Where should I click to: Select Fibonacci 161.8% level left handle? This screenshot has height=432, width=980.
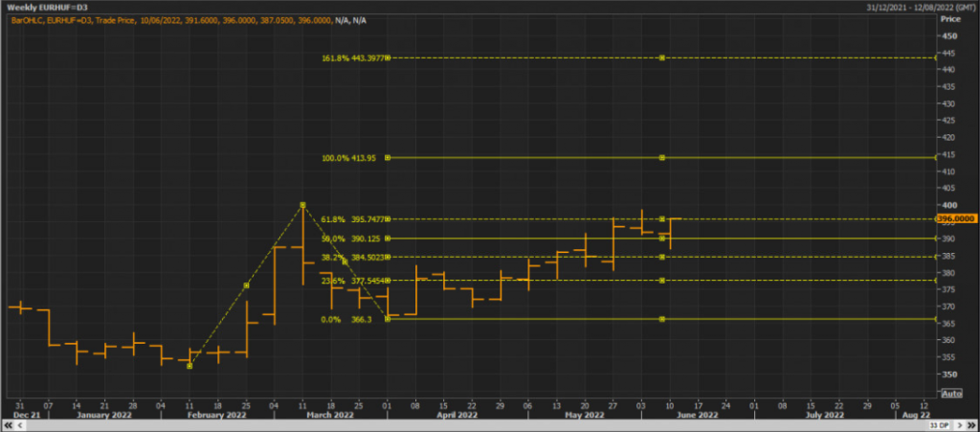click(389, 57)
